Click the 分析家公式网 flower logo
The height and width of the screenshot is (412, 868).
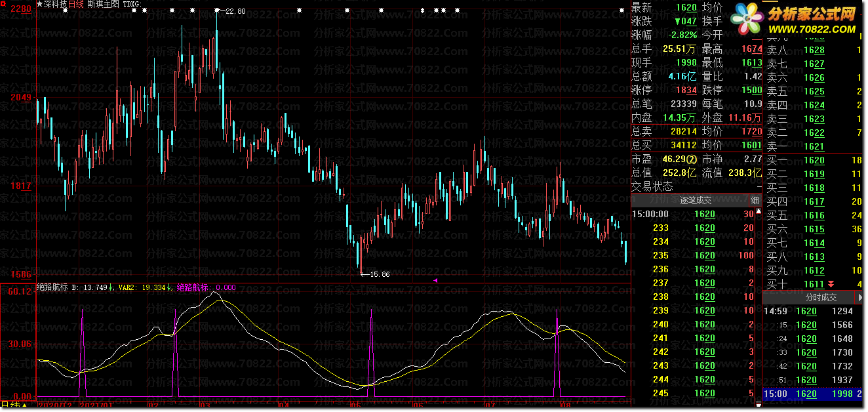(x=747, y=18)
